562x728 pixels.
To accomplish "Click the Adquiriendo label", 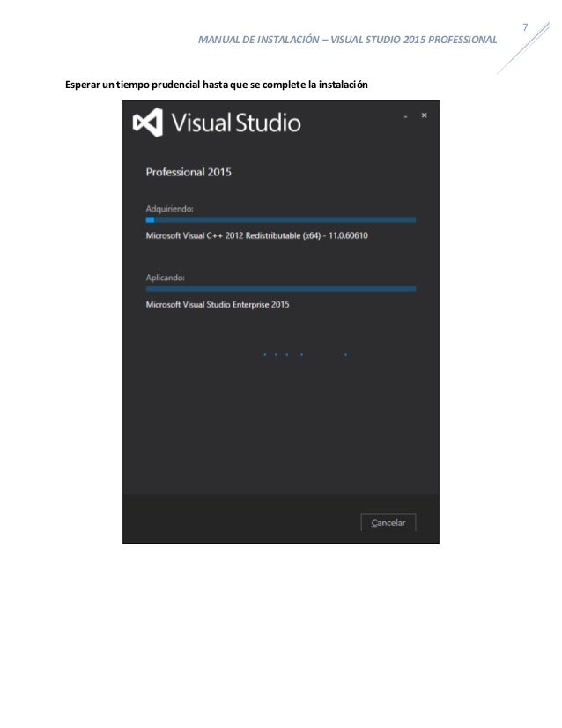I will [x=169, y=209].
